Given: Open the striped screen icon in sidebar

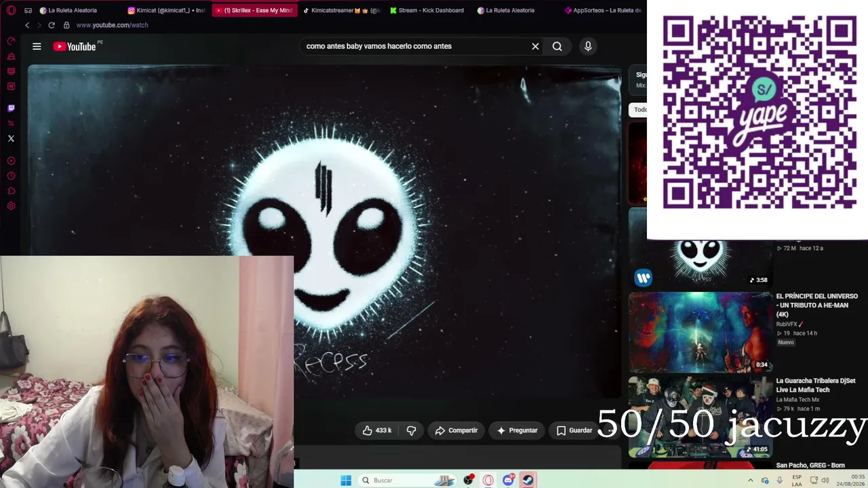Looking at the screenshot, I should [11, 71].
